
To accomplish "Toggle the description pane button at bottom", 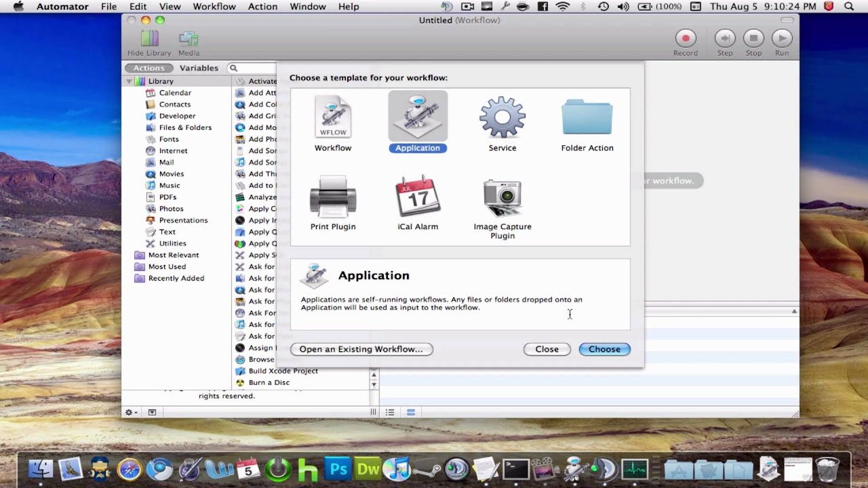I will pos(152,412).
